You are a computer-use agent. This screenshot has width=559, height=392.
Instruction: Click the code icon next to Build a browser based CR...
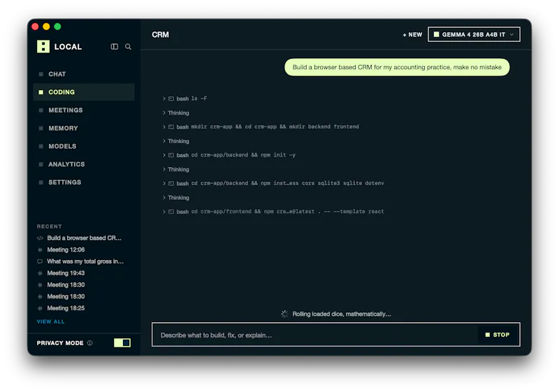pyautogui.click(x=40, y=238)
